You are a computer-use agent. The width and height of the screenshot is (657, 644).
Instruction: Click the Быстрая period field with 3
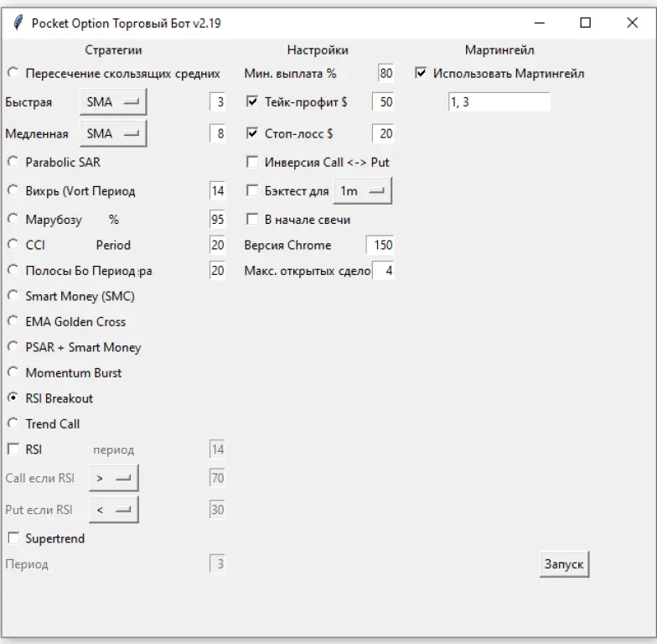pos(218,102)
